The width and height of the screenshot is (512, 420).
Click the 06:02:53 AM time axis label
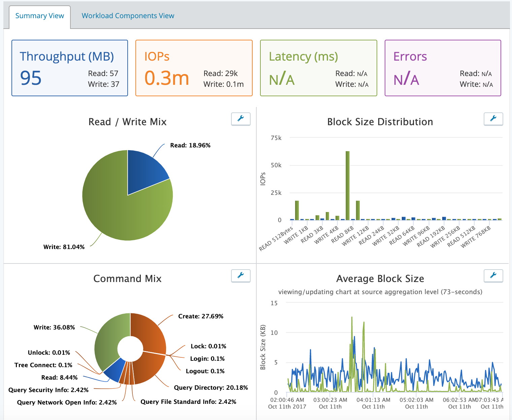coord(459,400)
